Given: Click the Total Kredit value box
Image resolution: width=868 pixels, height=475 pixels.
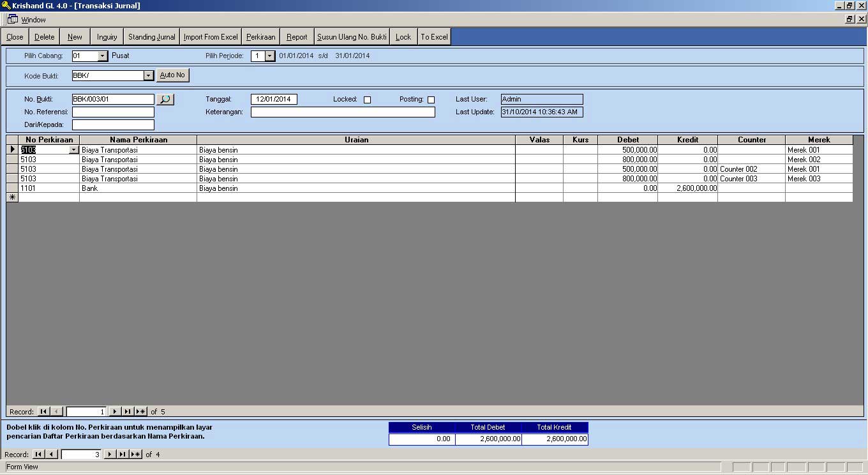Looking at the screenshot, I should 555,439.
